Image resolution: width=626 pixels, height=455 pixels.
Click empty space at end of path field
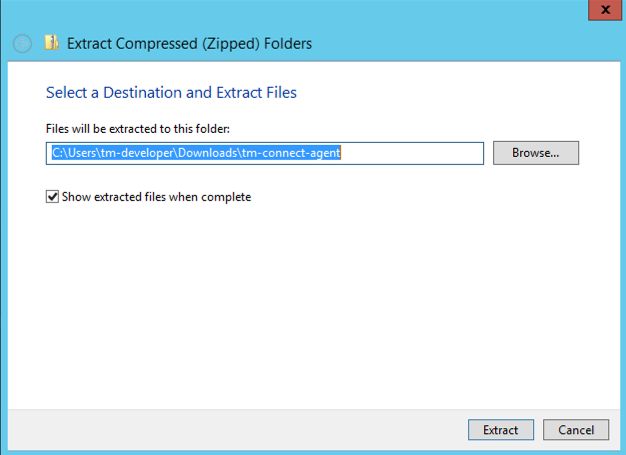tap(420, 153)
